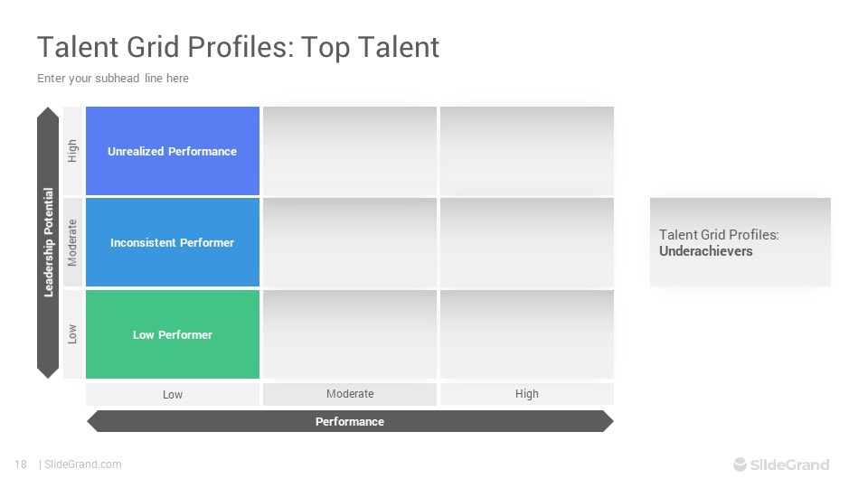Image resolution: width=868 pixels, height=488 pixels.
Task: Select the Low row label
Action: (72, 334)
